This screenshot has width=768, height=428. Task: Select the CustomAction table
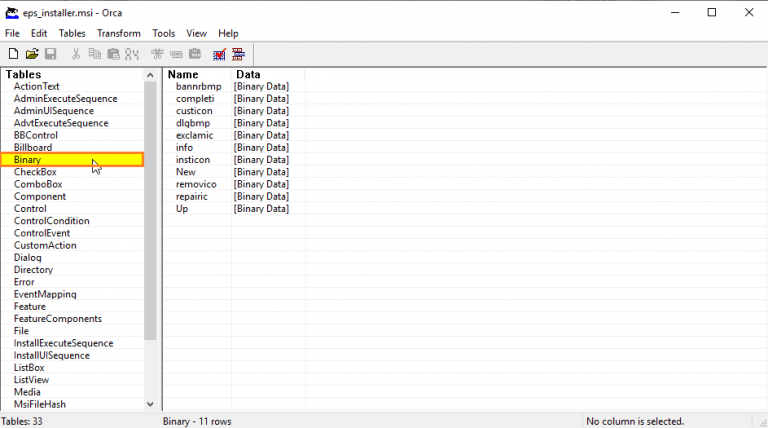coord(45,245)
